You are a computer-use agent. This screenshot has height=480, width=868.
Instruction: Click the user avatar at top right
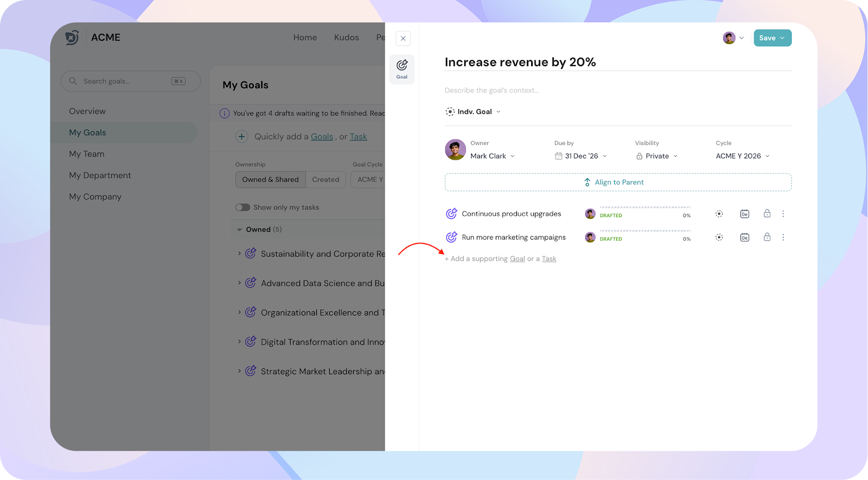729,38
